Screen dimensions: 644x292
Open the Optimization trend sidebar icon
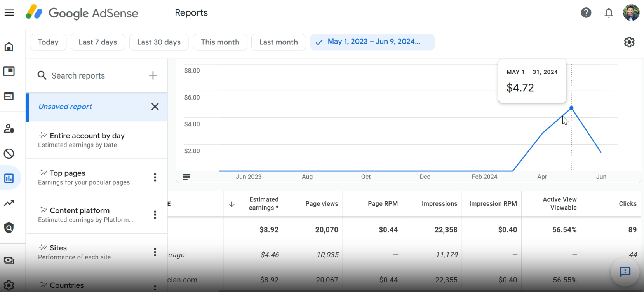point(9,203)
